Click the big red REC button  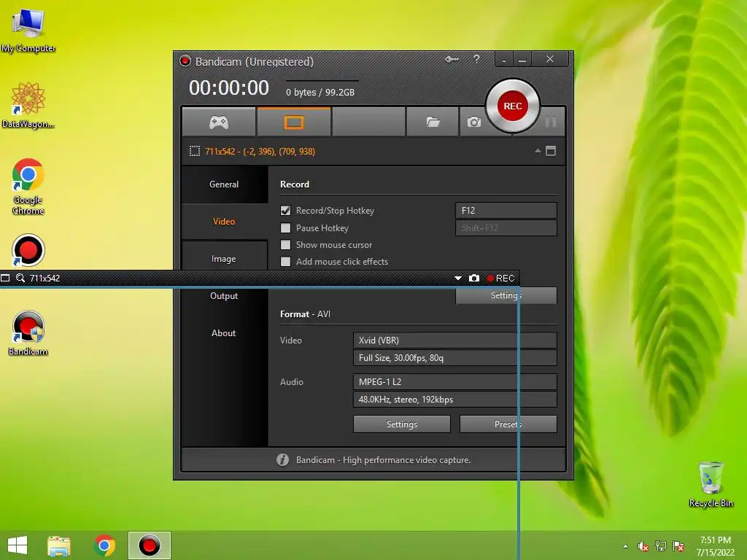[x=513, y=106]
